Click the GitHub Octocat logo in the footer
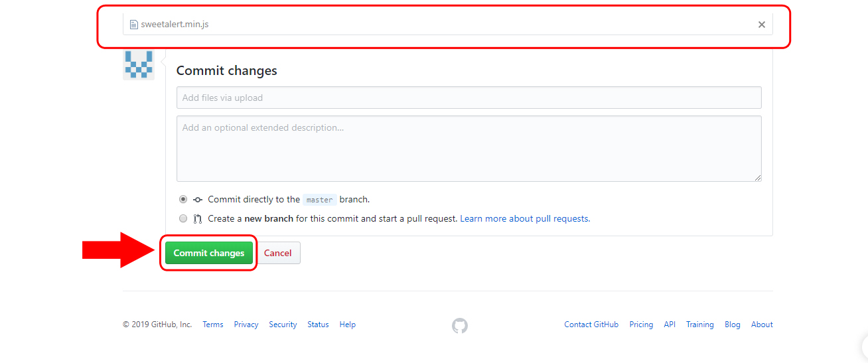Screen dimensions: 868x363 point(460,325)
